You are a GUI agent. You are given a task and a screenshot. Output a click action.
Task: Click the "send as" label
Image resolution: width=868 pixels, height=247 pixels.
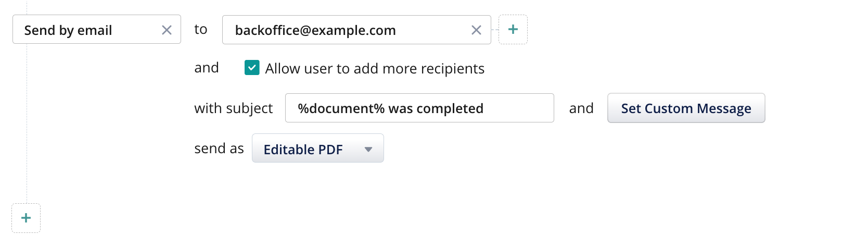click(219, 149)
